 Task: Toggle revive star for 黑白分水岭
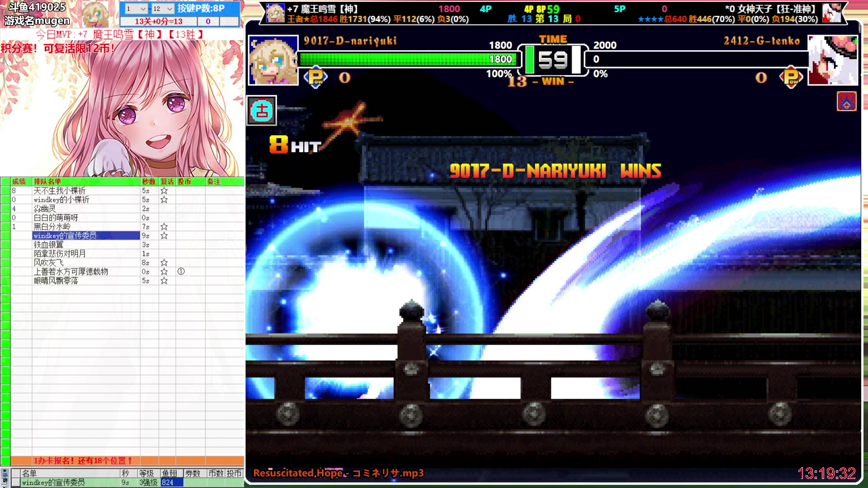click(x=164, y=227)
